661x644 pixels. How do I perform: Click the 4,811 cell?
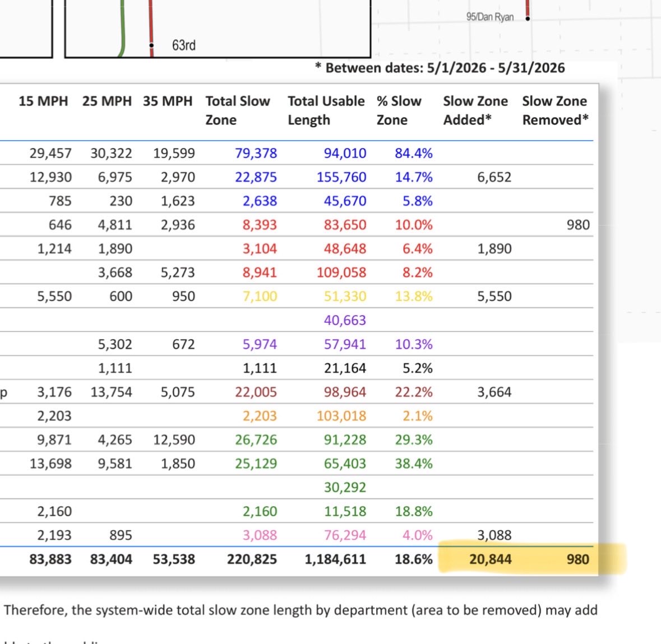click(x=115, y=225)
